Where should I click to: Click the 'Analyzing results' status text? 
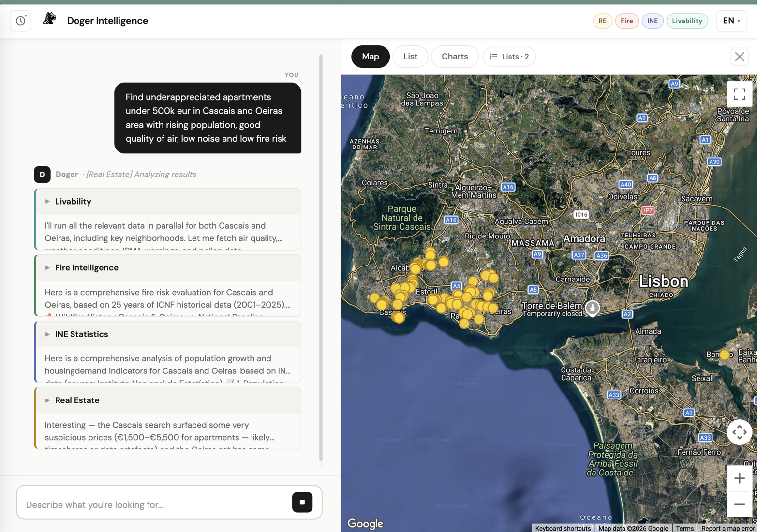(141, 174)
